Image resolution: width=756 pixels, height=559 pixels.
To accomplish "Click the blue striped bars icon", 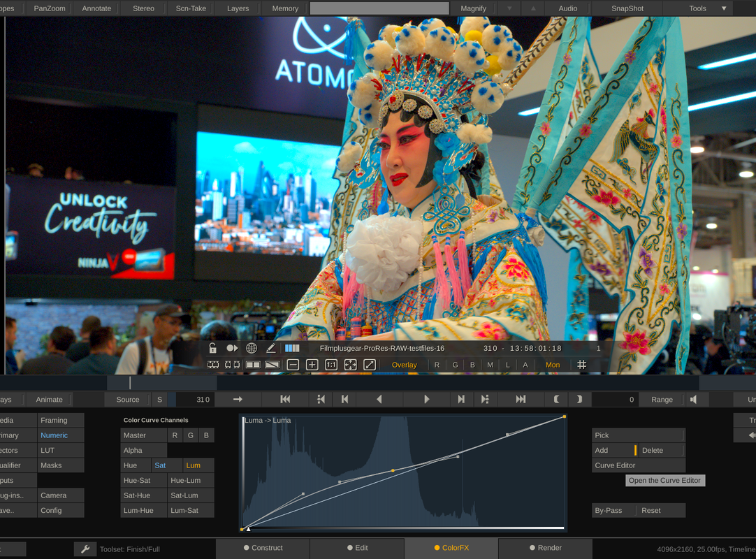I will point(292,348).
